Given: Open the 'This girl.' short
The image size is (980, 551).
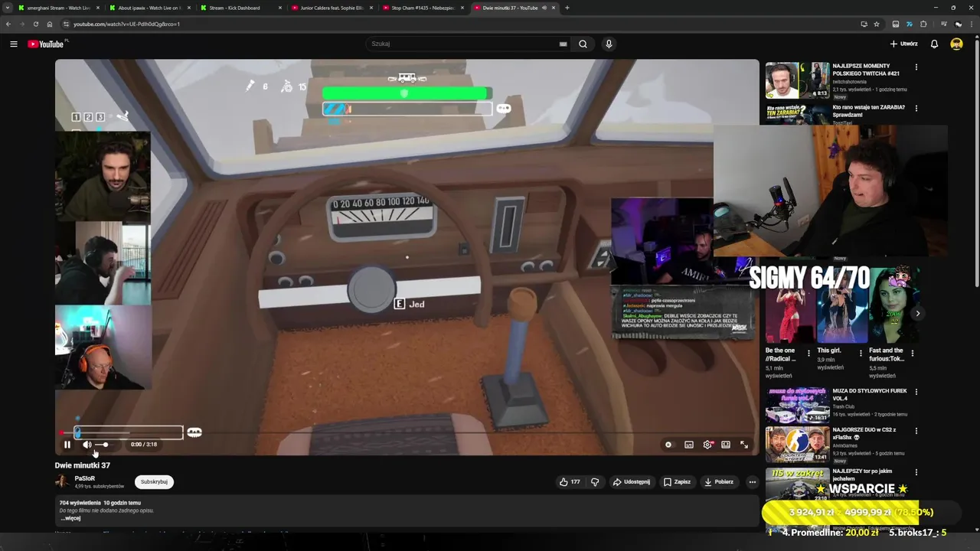Looking at the screenshot, I should [841, 305].
